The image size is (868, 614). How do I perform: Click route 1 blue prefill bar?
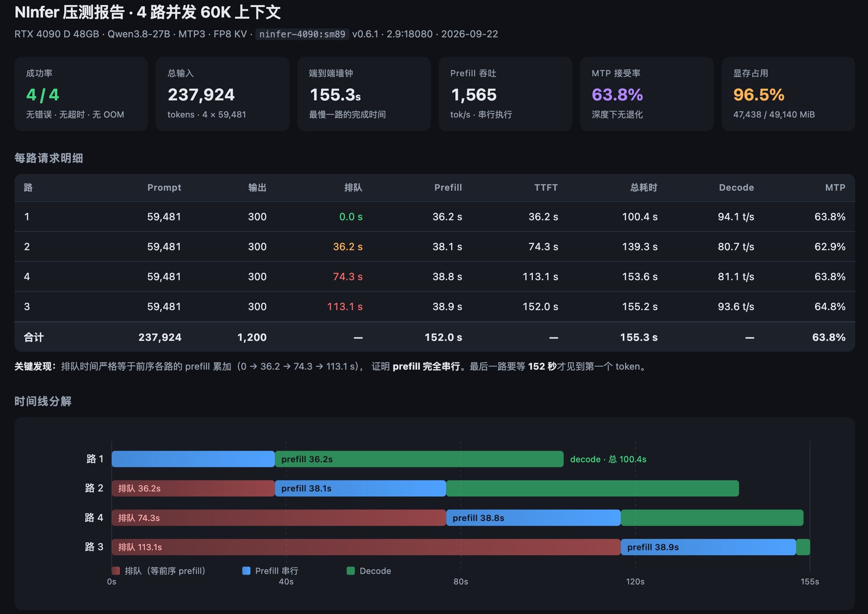click(193, 459)
